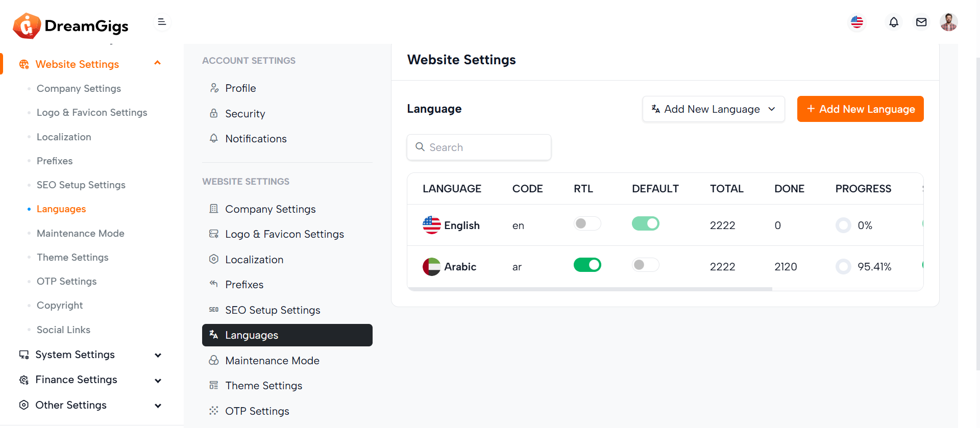Click the user avatar in header
The image size is (980, 428).
pyautogui.click(x=948, y=22)
